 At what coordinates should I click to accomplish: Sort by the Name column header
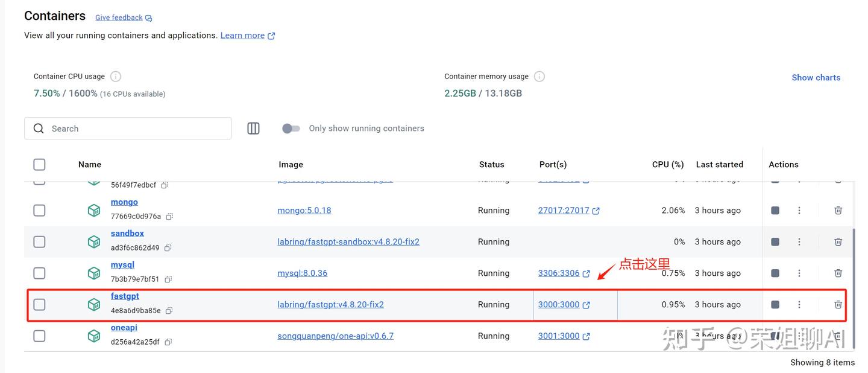click(90, 164)
